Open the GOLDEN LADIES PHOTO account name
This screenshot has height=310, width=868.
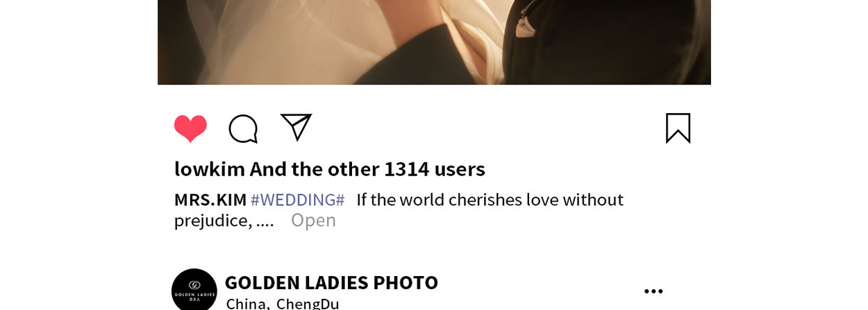click(x=331, y=282)
